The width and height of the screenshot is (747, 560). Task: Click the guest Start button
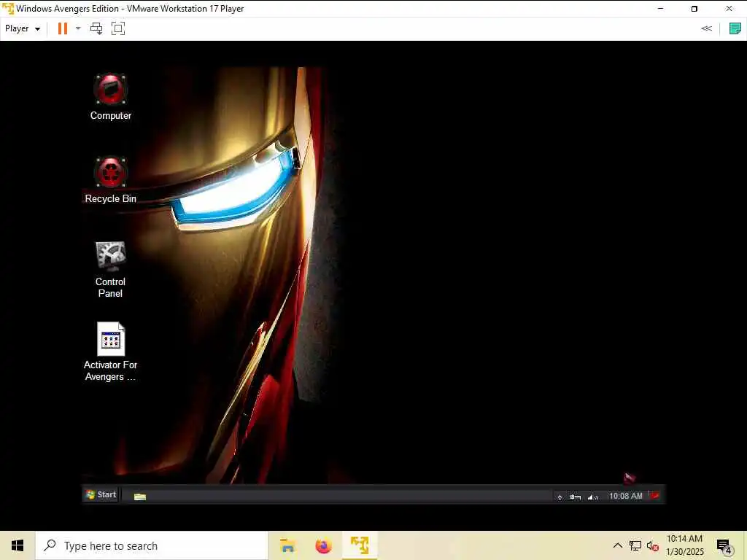click(101, 495)
